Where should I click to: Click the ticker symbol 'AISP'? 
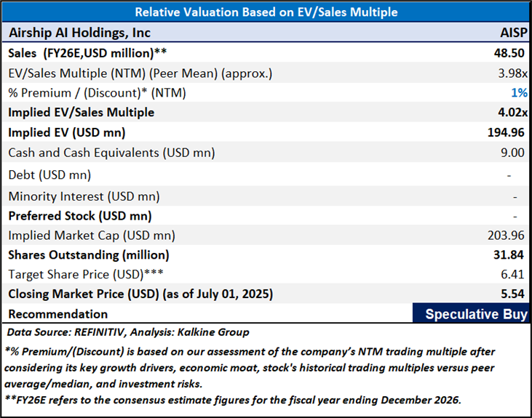click(x=514, y=33)
